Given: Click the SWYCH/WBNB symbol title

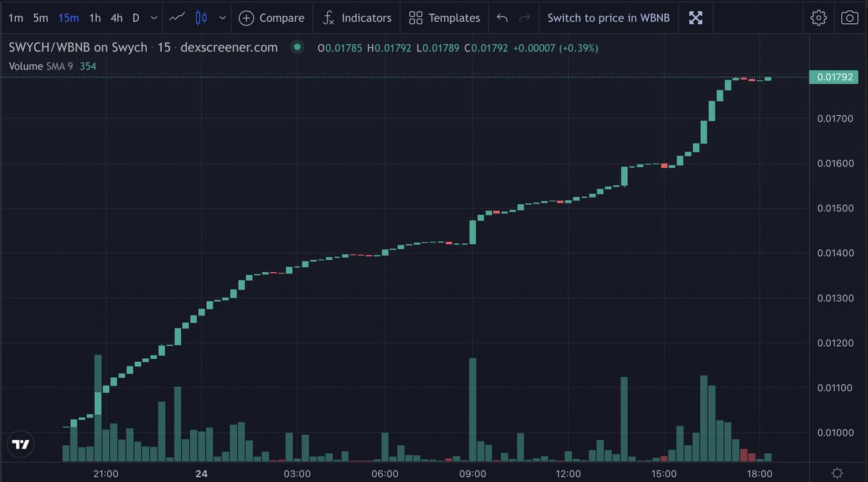Looking at the screenshot, I should point(78,48).
